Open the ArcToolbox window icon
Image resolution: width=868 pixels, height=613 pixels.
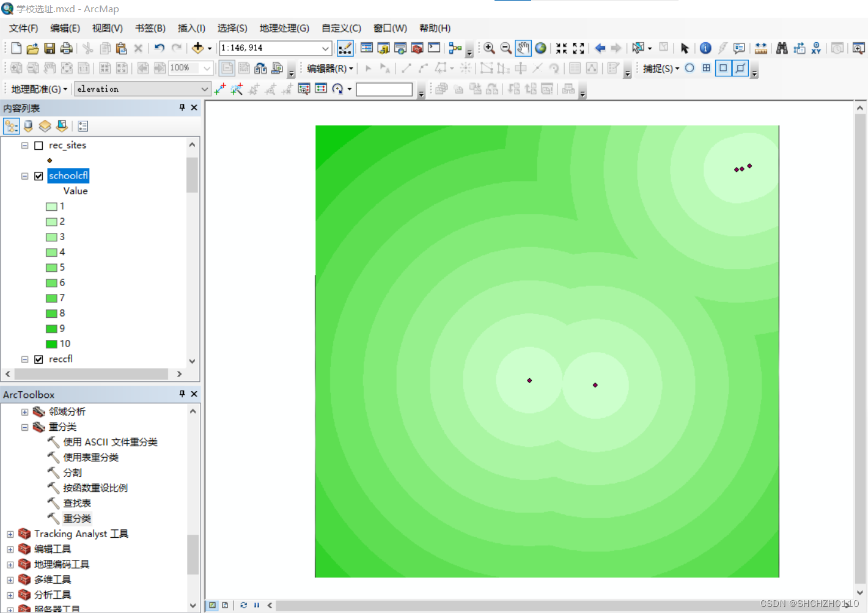coord(417,48)
